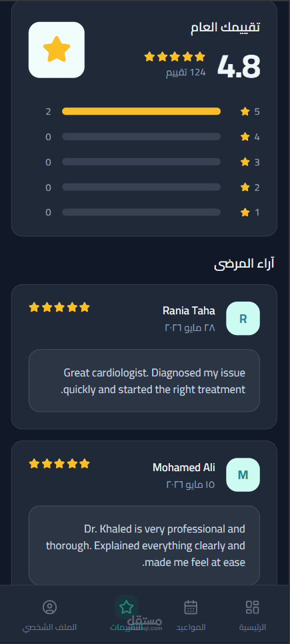Click the yellow 5-star progress bar
Image resolution: width=290 pixels, height=644 pixels.
[x=141, y=111]
